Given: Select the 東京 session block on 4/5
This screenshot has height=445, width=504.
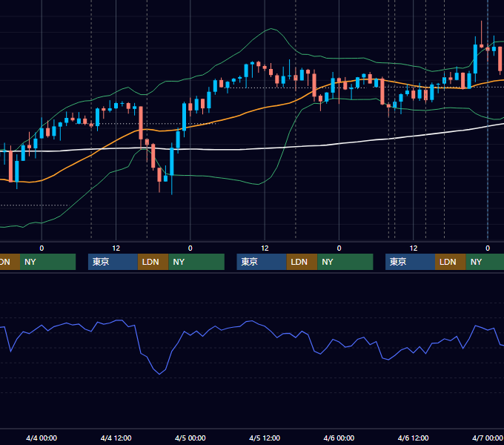Looking at the screenshot, I should point(262,262).
